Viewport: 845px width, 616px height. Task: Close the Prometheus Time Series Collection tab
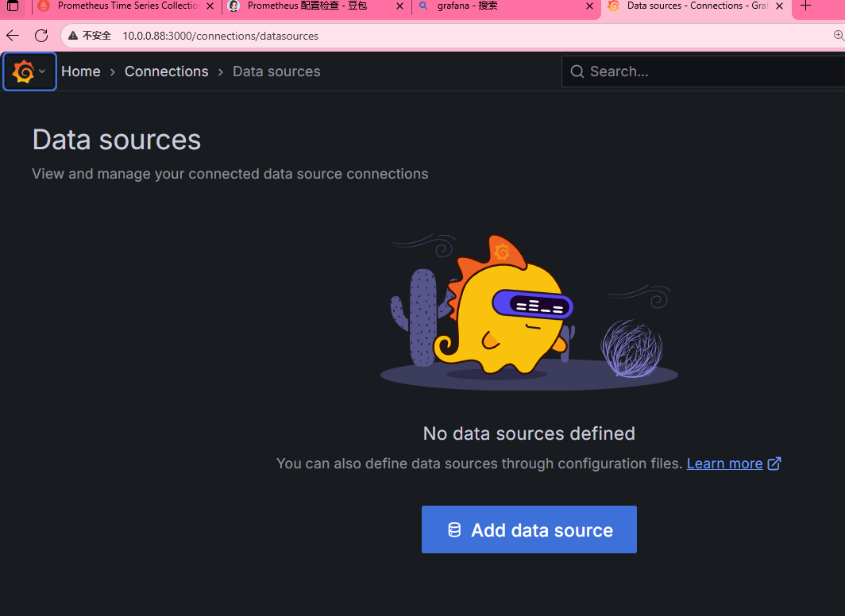(x=210, y=6)
